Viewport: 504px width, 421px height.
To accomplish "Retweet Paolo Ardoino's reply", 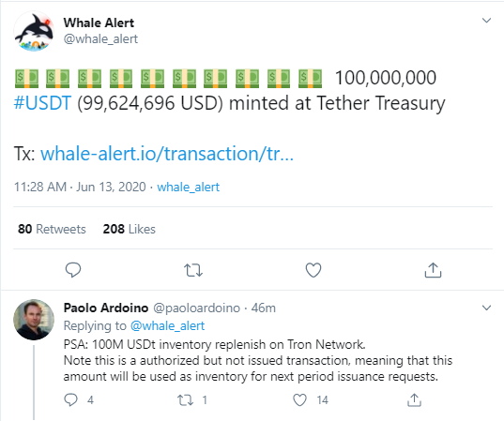I will coord(186,400).
